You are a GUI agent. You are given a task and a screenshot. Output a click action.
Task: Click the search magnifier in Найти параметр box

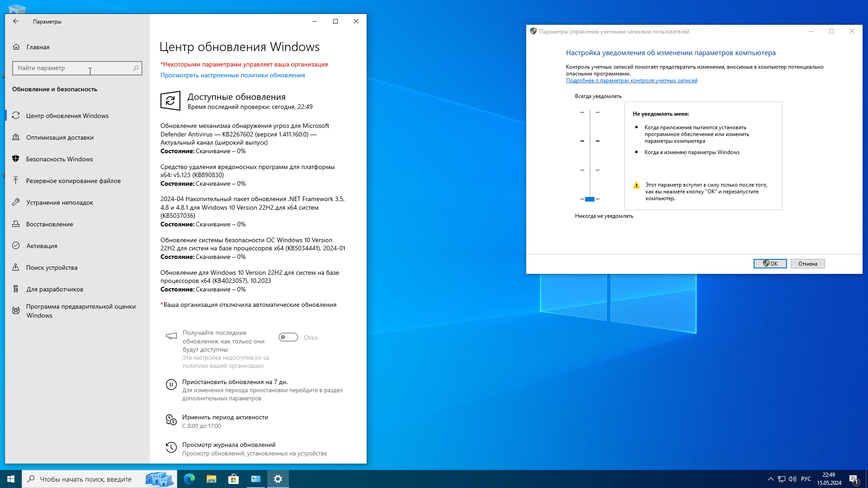(136, 68)
